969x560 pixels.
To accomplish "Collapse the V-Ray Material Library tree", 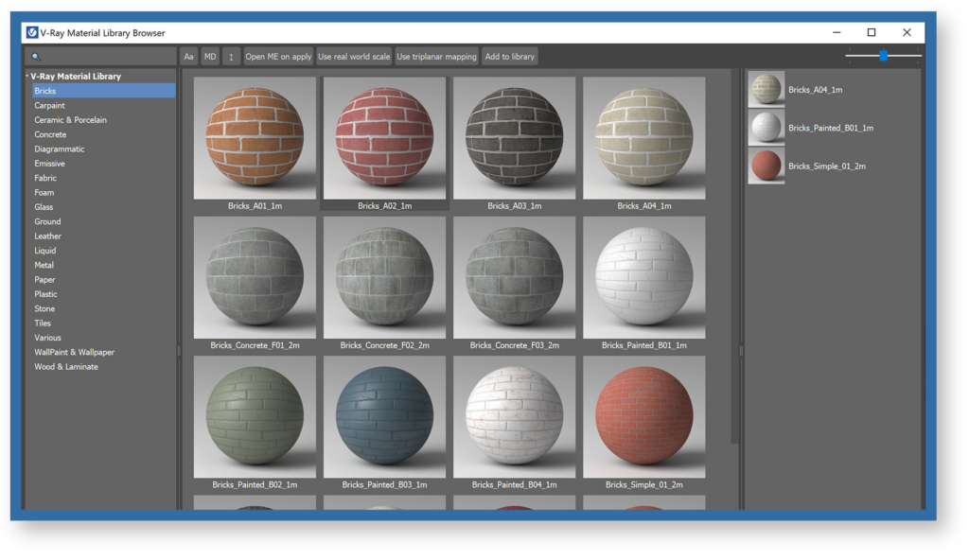I will point(27,76).
